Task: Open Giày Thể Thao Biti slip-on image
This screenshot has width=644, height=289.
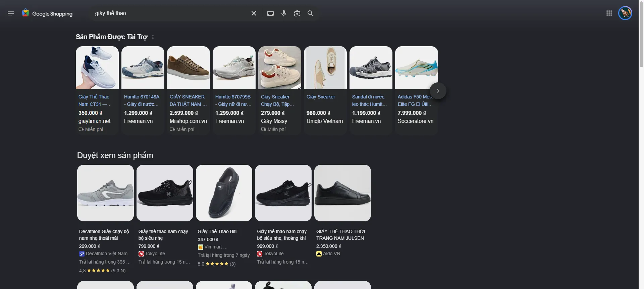Action: coord(224,193)
